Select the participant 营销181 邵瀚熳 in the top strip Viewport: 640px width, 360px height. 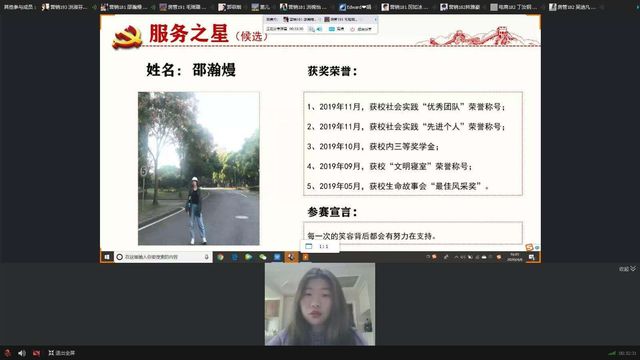pos(124,7)
